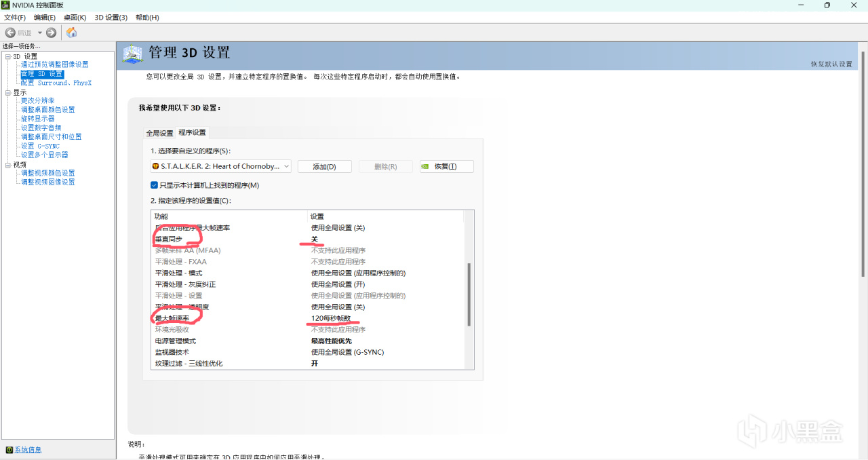Select 设置多个显示器 in the task tree
Viewport: 868px width, 460px height.
pyautogui.click(x=44, y=155)
